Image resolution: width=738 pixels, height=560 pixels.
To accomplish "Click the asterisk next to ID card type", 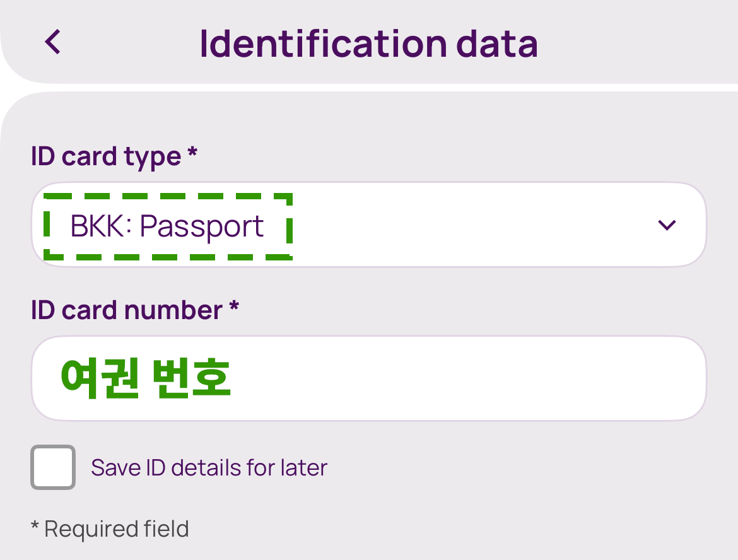I will [192, 154].
